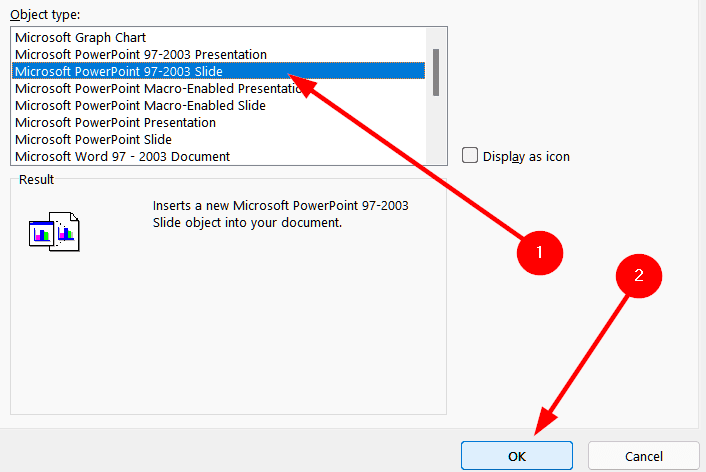Screen dimensions: 706x472
Task: Click the red circle numbered 1
Action: pos(539,253)
